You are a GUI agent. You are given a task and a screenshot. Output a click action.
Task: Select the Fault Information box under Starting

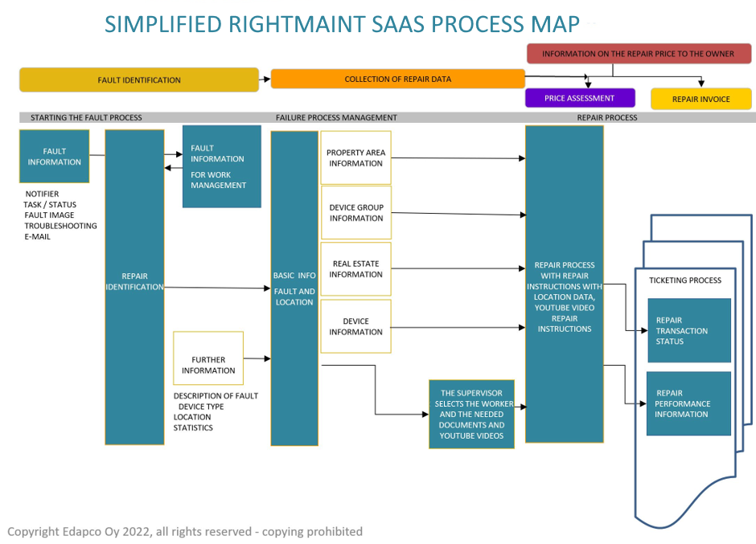point(55,156)
